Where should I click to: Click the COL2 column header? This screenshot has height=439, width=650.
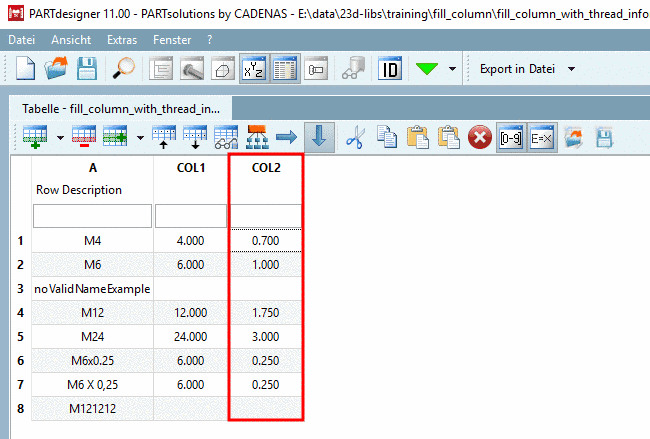(x=266, y=167)
